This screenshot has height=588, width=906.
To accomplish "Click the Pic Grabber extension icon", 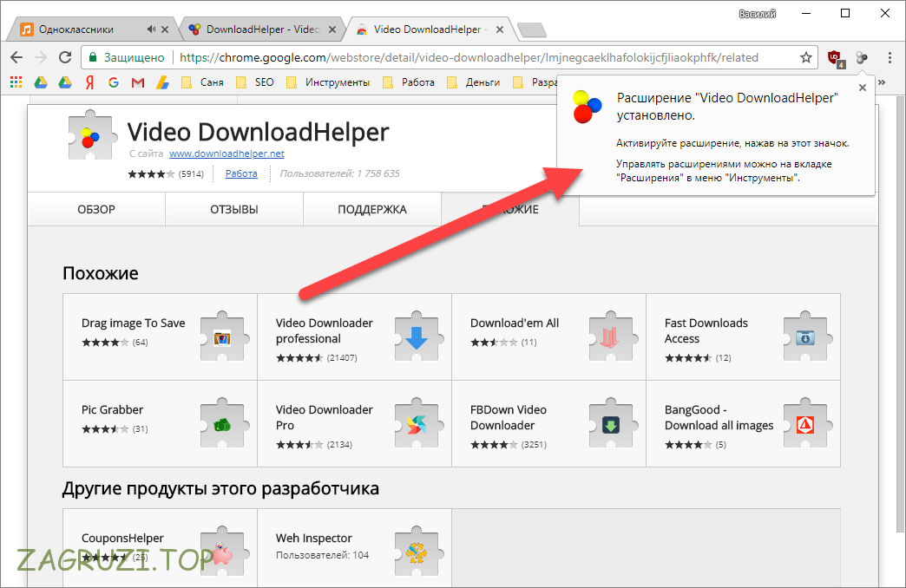I will 224,425.
